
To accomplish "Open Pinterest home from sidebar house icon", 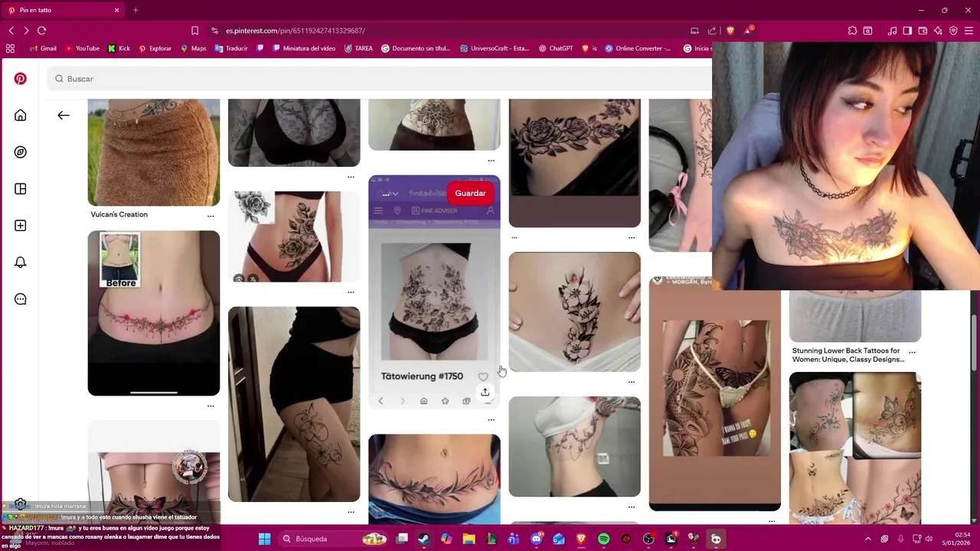I will (x=21, y=116).
